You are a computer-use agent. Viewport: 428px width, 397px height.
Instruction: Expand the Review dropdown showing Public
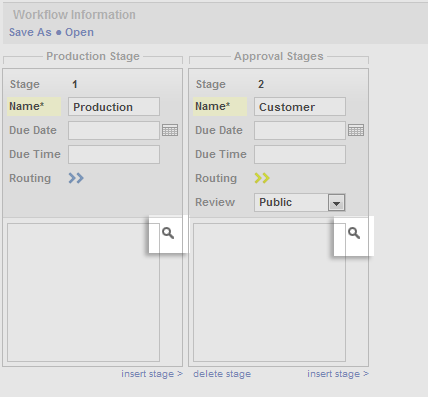(x=300, y=202)
